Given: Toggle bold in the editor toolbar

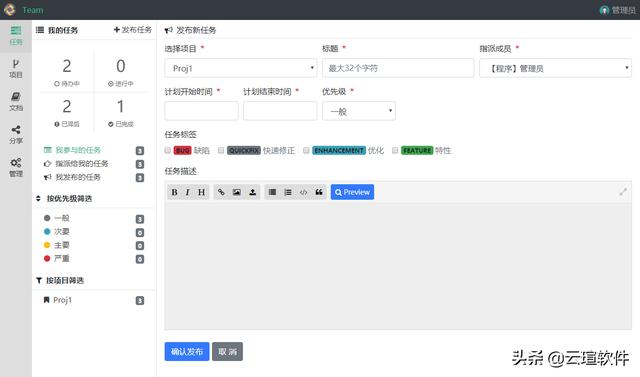Looking at the screenshot, I should (x=174, y=192).
